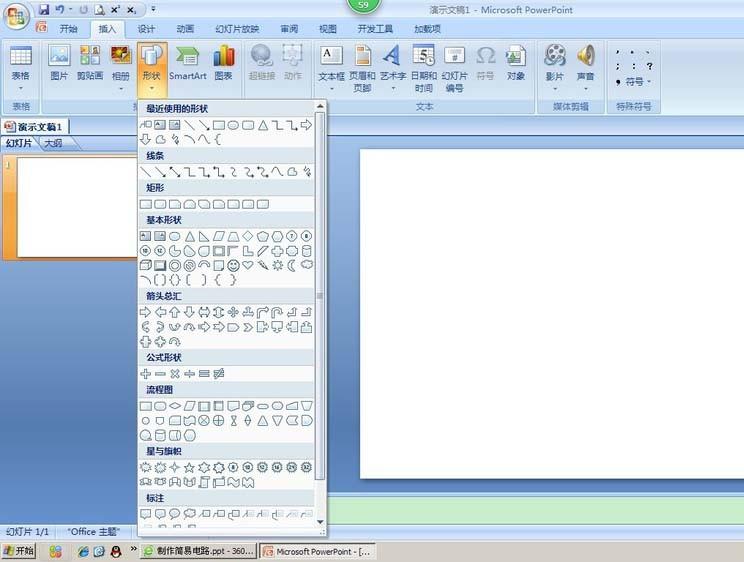Select the smiley face shape
This screenshot has width=744, height=562.
[x=233, y=266]
